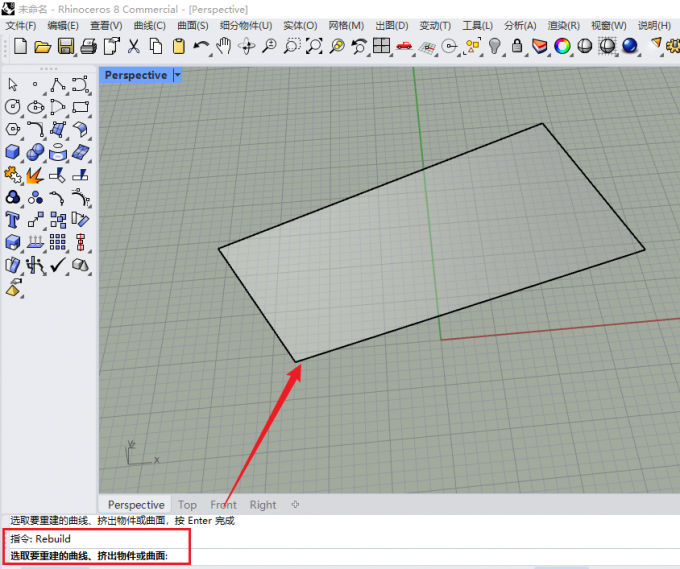Click the red car icon
Screen dimensions: 680x569
404,46
